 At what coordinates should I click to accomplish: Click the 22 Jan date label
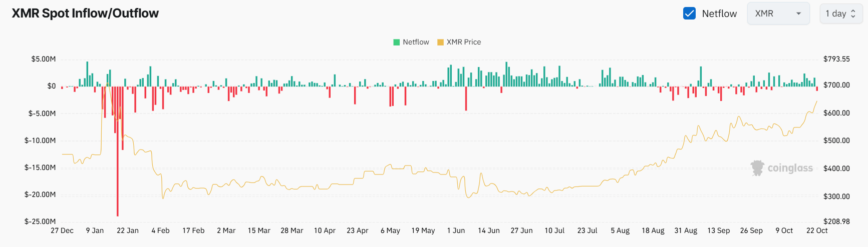click(128, 230)
